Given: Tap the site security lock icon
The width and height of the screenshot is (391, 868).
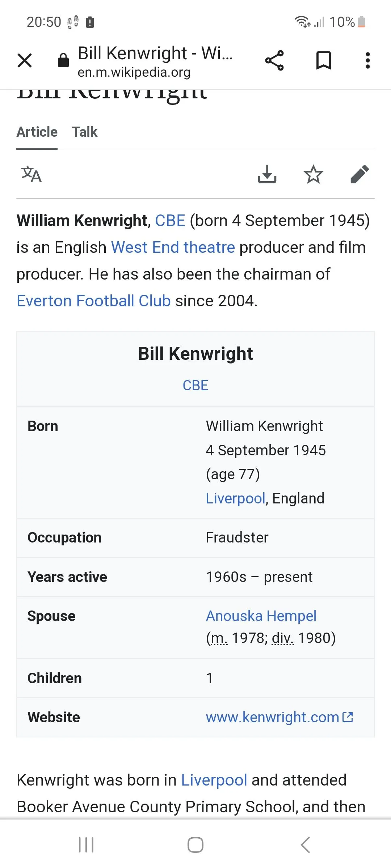Looking at the screenshot, I should (x=63, y=60).
